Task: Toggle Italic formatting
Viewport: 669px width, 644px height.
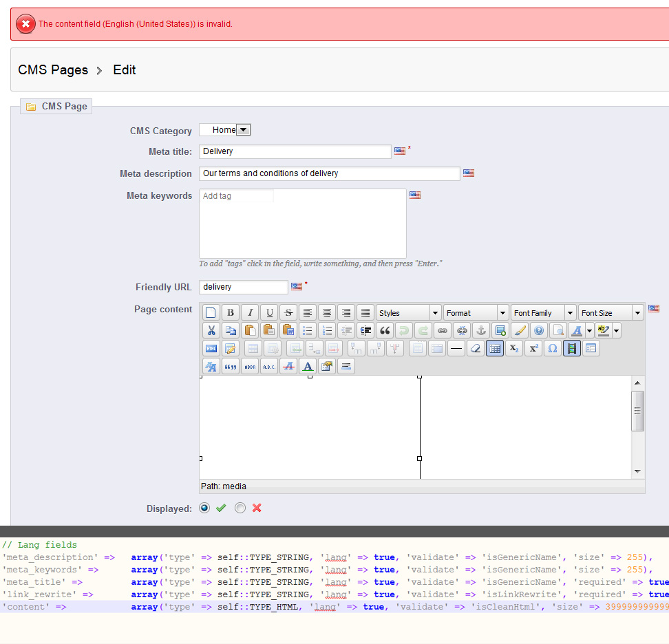Action: [250, 312]
